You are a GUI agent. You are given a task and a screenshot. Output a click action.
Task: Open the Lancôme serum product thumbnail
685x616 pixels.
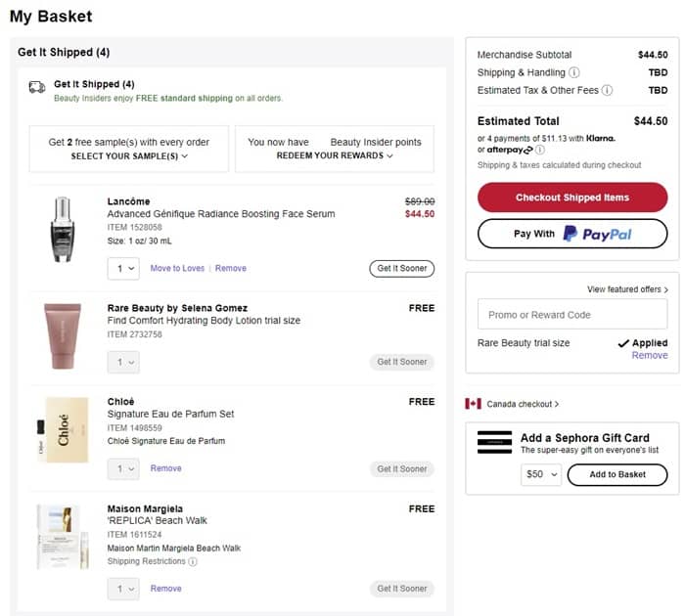click(64, 229)
